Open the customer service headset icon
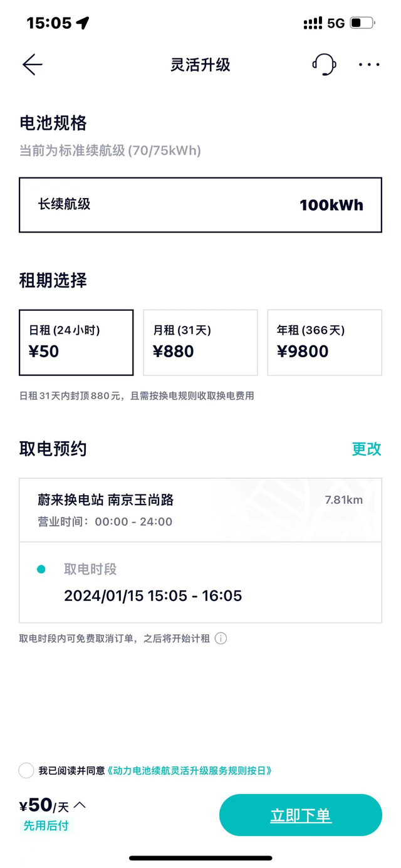 click(324, 65)
